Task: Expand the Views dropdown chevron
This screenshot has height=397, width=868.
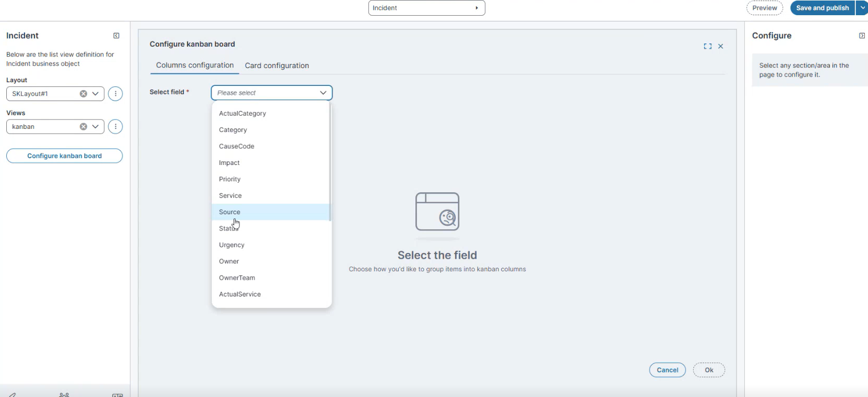Action: coord(95,127)
